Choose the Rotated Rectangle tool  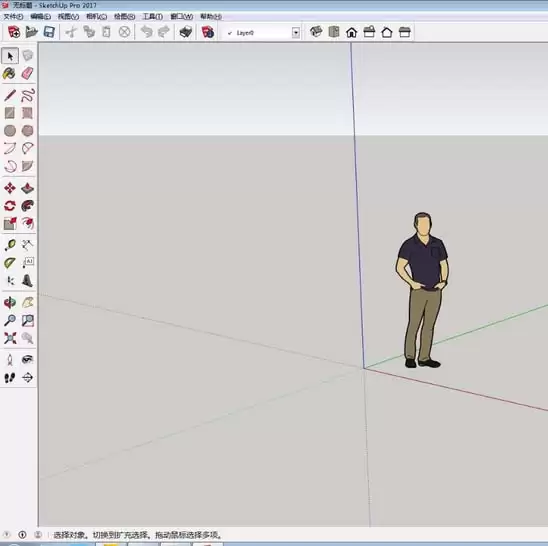click(27, 113)
